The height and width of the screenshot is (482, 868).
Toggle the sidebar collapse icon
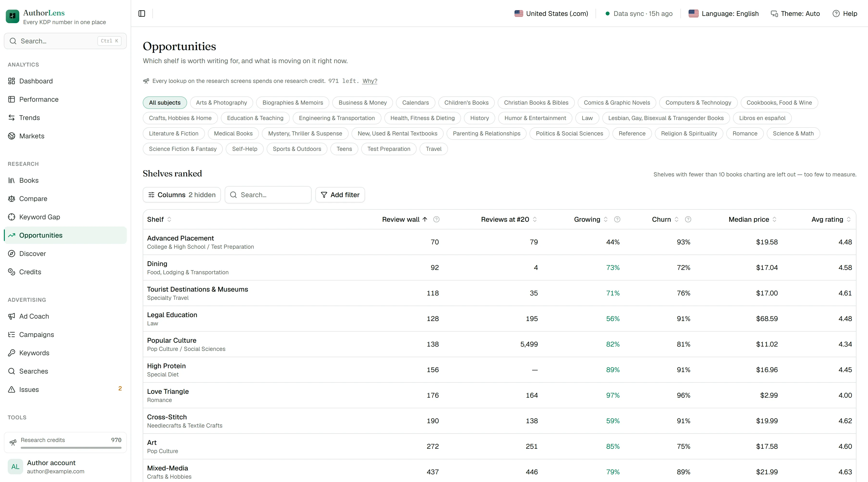pos(142,13)
